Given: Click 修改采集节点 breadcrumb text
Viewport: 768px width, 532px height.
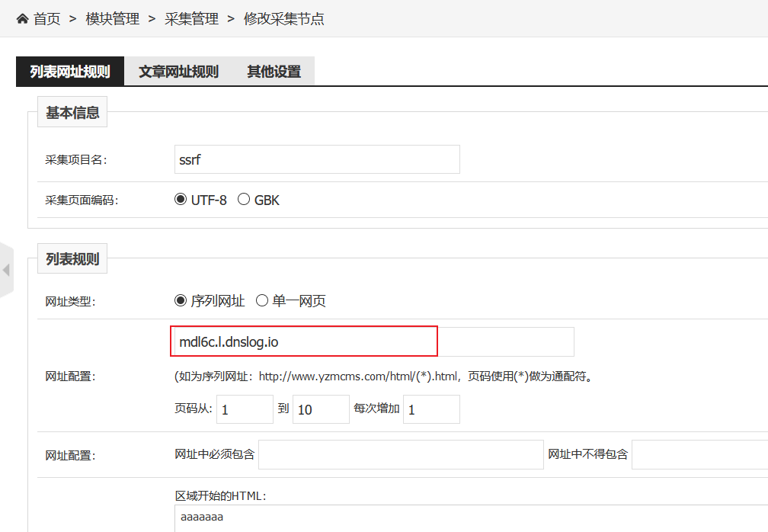Looking at the screenshot, I should 283,19.
